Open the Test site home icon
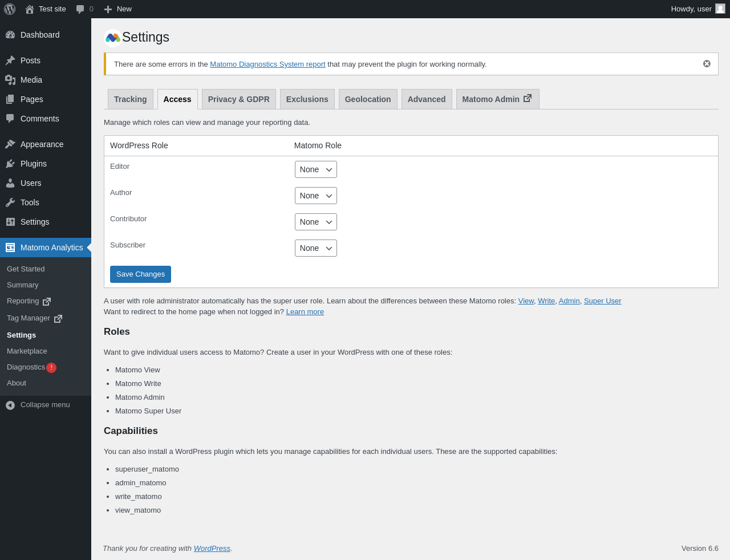The image size is (730, 560). pos(30,9)
